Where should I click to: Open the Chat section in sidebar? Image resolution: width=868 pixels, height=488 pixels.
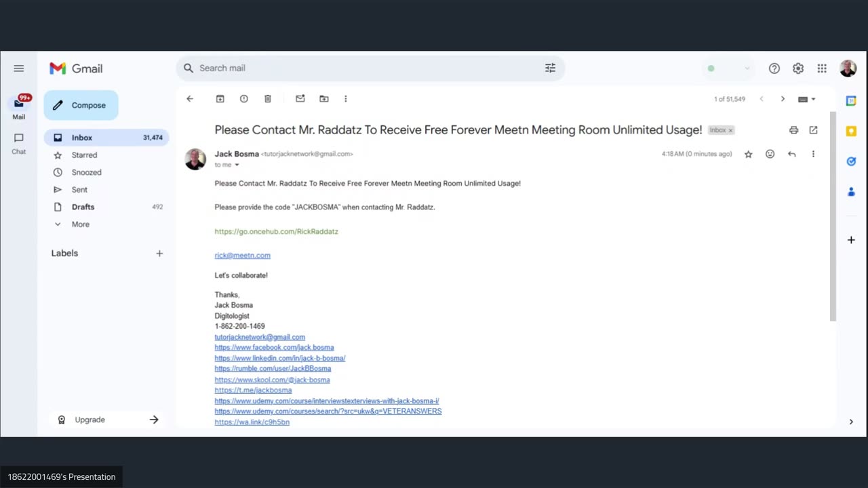tap(19, 143)
